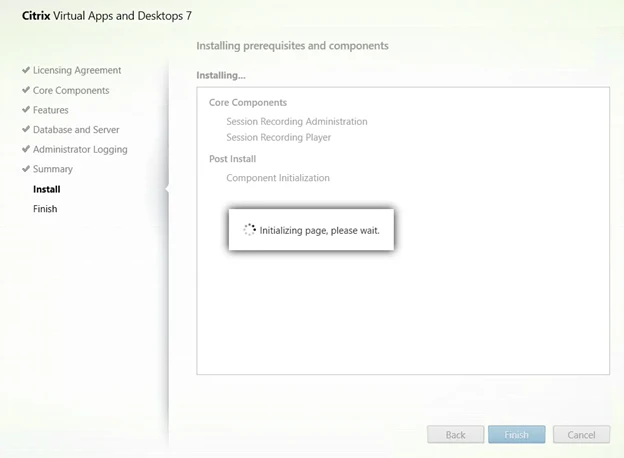This screenshot has height=458, width=624.
Task: Click the checkmark beside Summary
Action: click(26, 169)
